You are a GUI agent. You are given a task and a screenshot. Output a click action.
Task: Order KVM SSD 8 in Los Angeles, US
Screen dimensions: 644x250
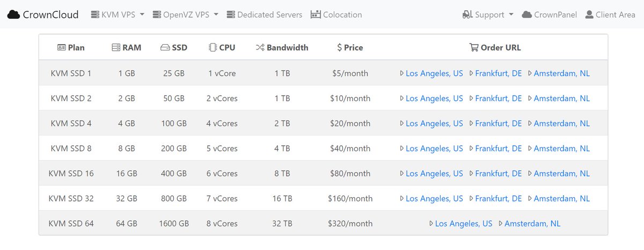[434, 148]
